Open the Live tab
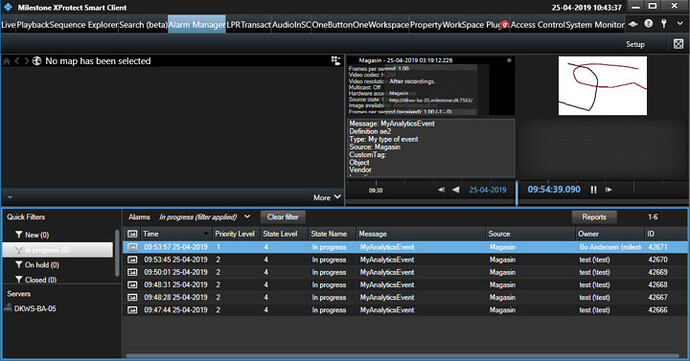The height and width of the screenshot is (361, 690). click(8, 25)
